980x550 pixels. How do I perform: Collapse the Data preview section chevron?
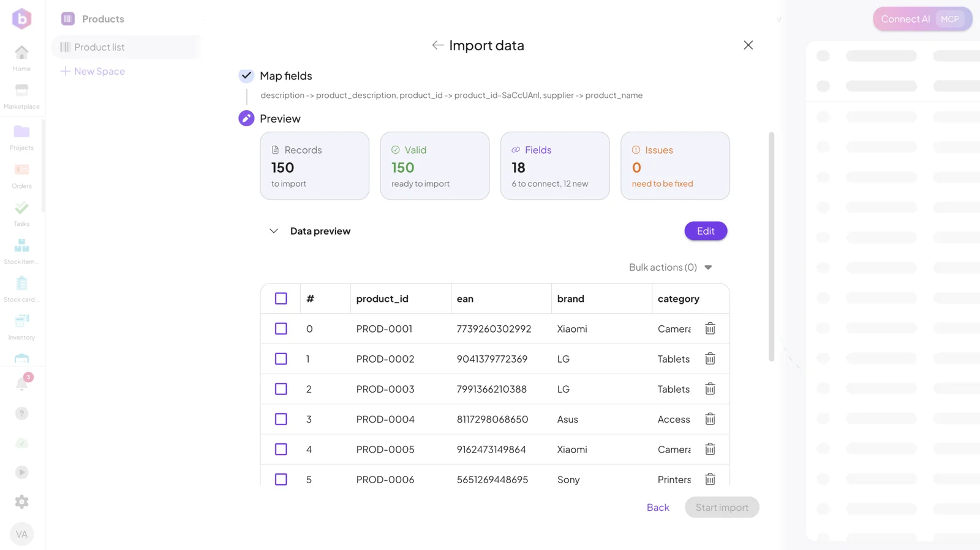click(274, 232)
